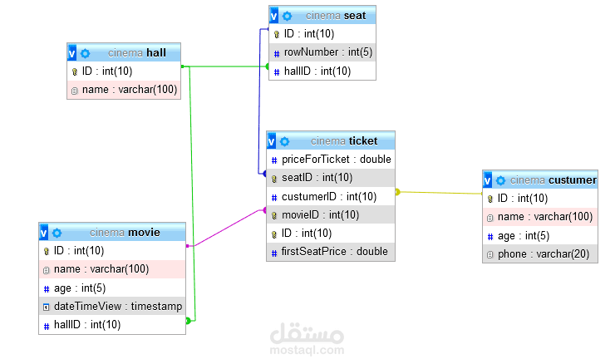Click the text icon beside movie name
Image resolution: width=615 pixels, height=364 pixels.
pos(47,270)
